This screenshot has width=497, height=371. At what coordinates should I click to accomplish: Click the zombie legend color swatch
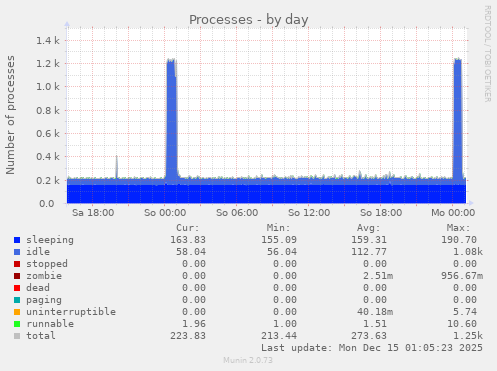pos(17,276)
